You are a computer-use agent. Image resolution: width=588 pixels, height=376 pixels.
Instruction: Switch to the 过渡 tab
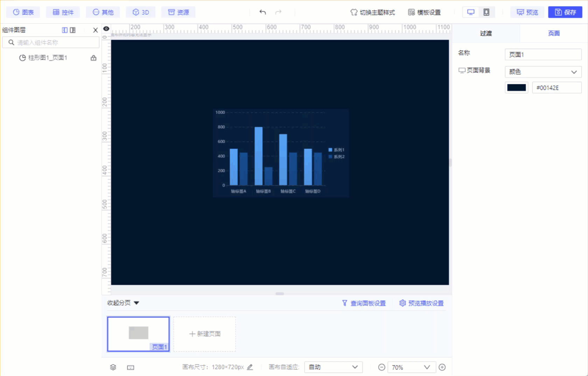pos(486,33)
